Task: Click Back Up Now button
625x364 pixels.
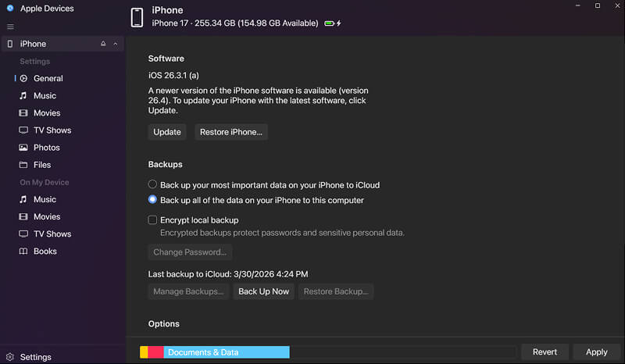Action: tap(263, 291)
